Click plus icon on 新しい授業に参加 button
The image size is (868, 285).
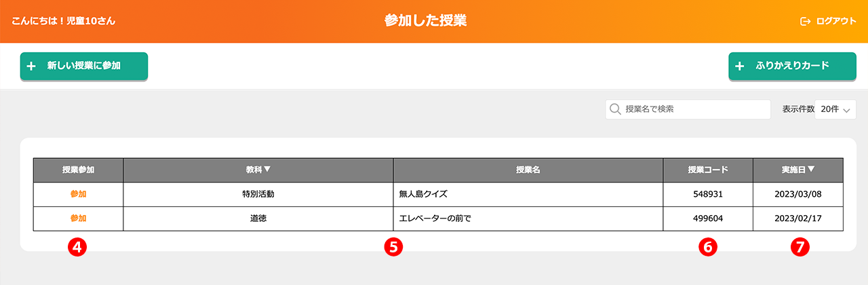[31, 66]
